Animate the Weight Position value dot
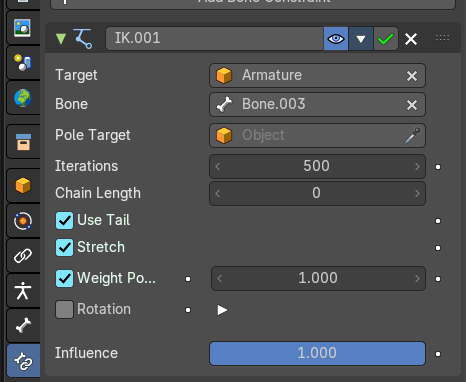Image resolution: width=466 pixels, height=382 pixels. (438, 279)
